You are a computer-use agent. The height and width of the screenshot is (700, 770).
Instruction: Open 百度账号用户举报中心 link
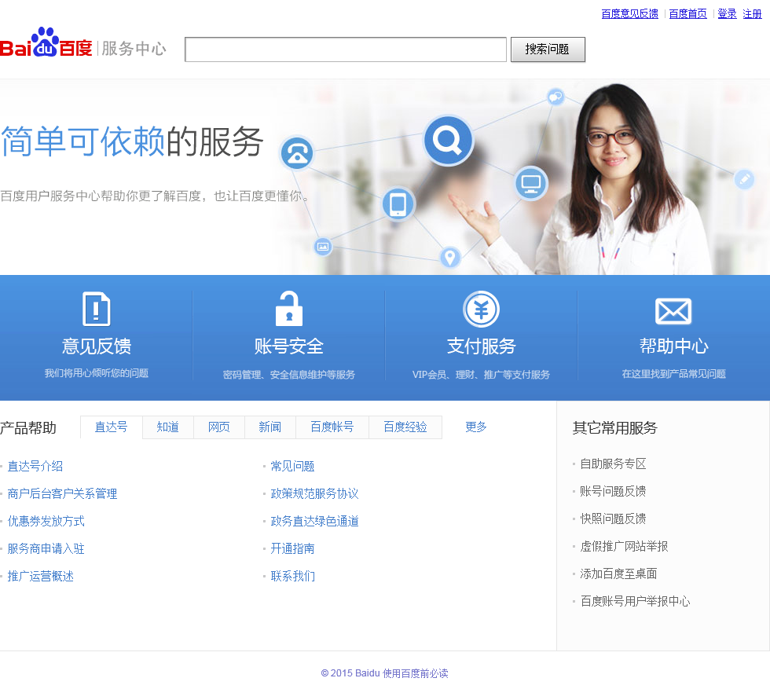click(636, 601)
